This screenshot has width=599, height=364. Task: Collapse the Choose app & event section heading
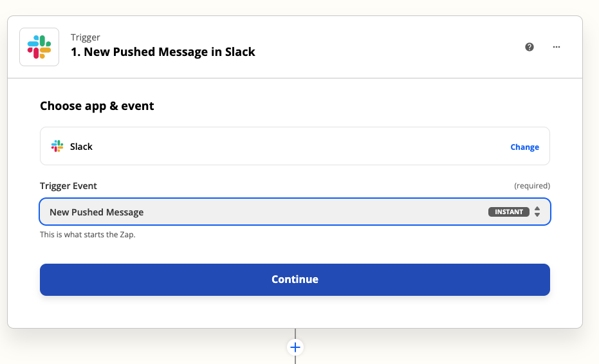97,106
